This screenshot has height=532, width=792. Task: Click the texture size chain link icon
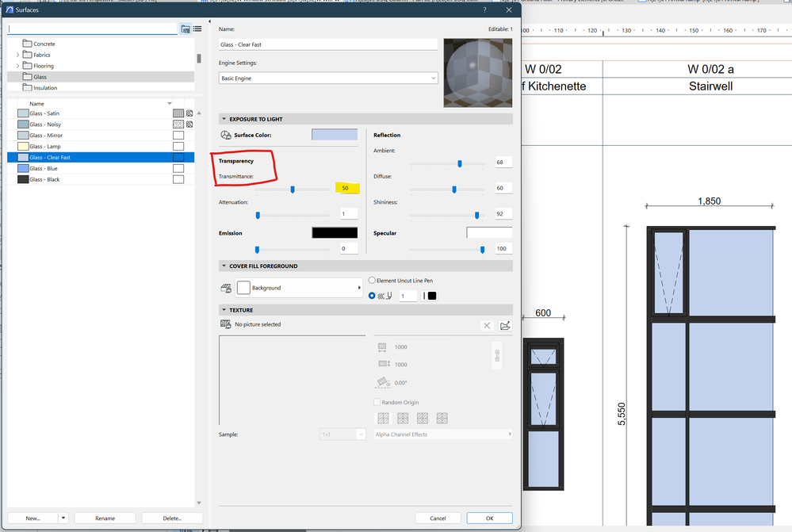497,355
